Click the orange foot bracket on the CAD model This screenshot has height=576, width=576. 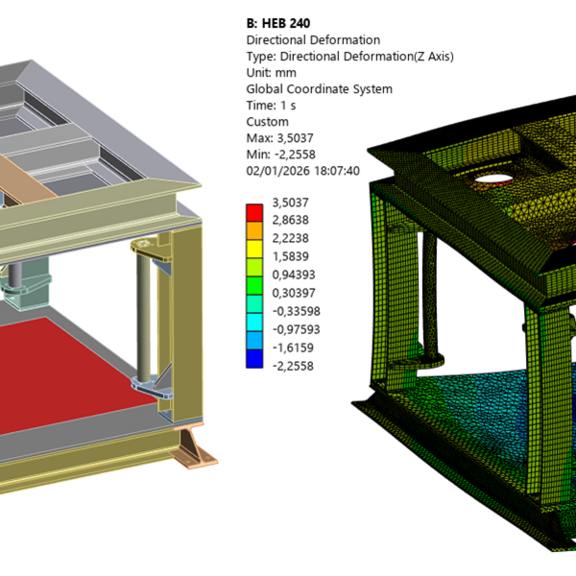195,445
